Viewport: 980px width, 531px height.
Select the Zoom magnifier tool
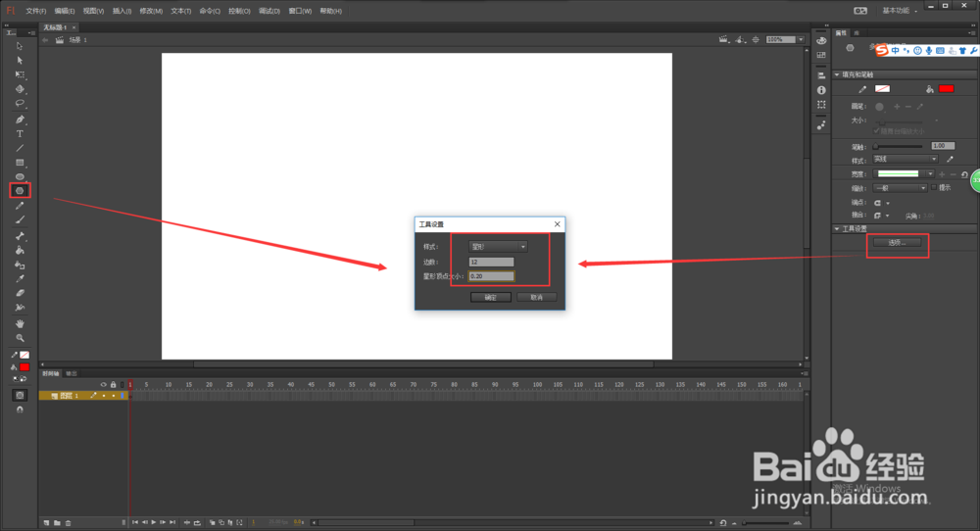20,338
